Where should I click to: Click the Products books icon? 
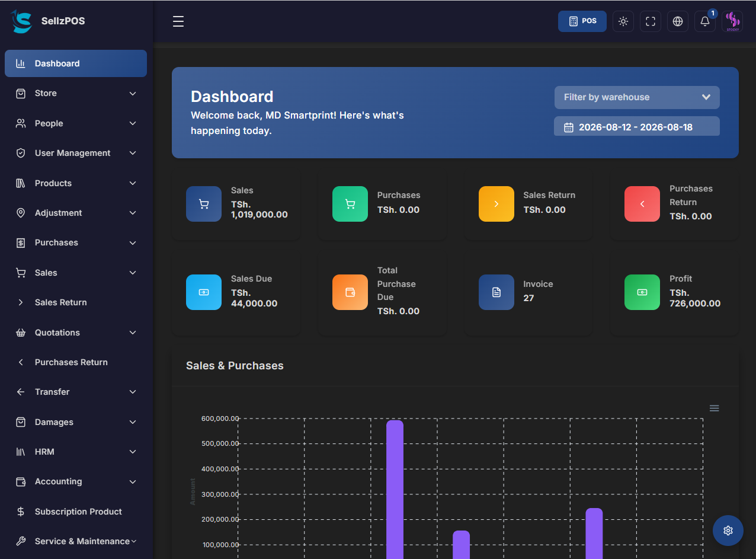tap(21, 183)
